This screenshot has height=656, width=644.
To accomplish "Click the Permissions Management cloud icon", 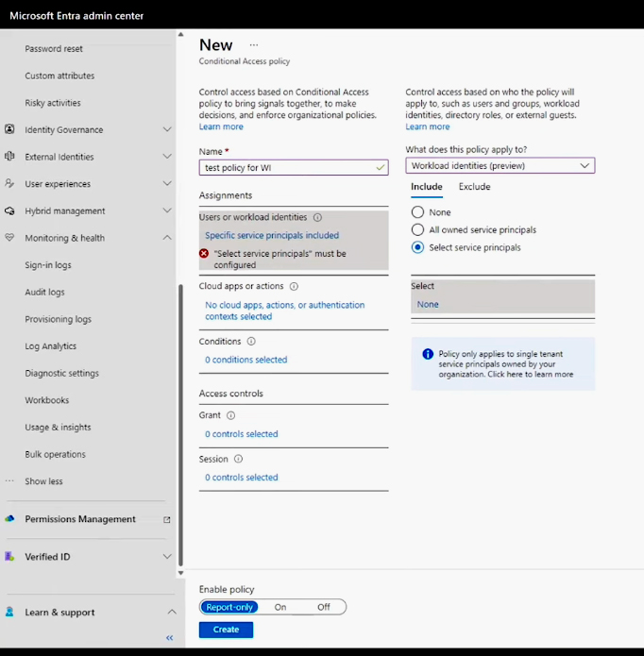I will coord(9,519).
